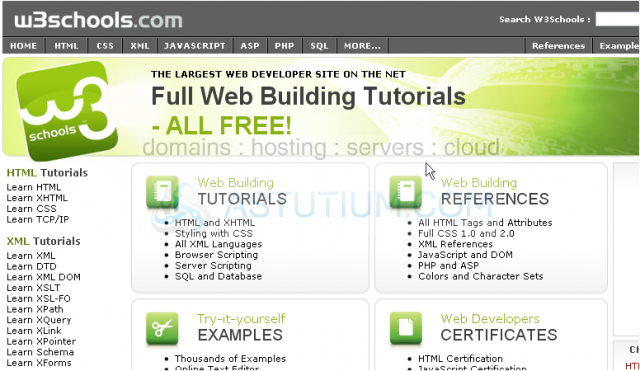Click the XML Tutorials sidebar heading

(43, 241)
